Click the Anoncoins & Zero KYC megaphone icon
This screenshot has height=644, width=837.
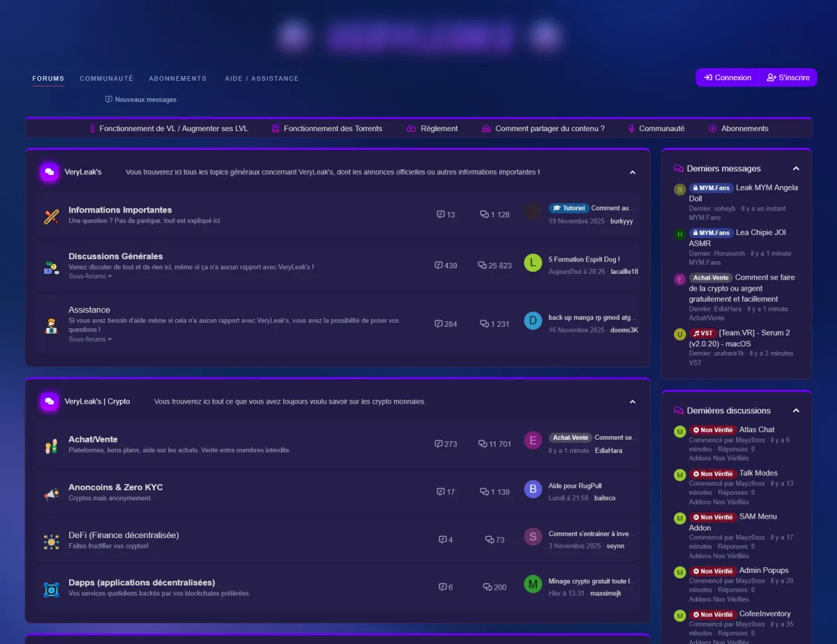(x=51, y=494)
